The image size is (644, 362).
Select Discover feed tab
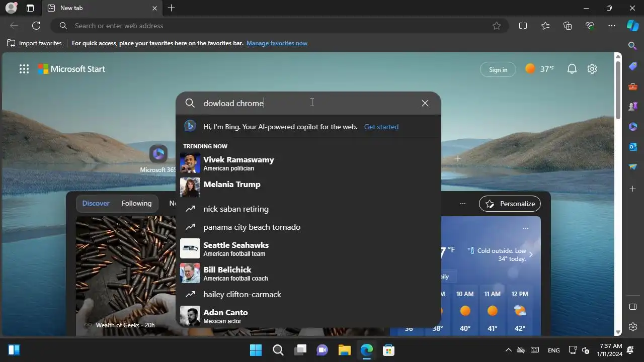point(96,203)
